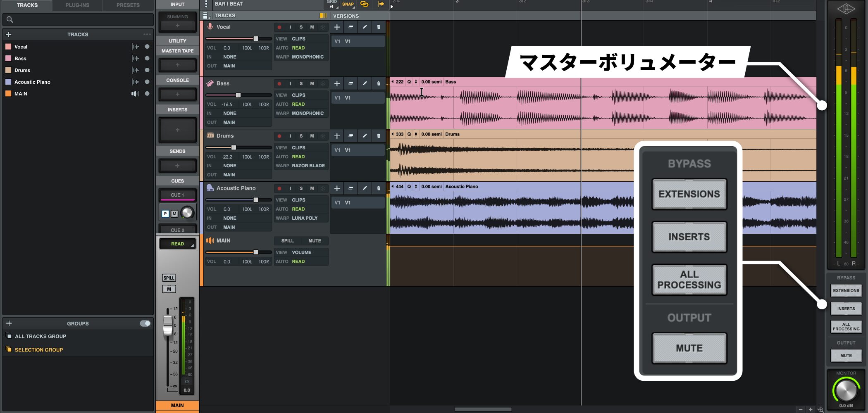
Task: Click the phase invert icon on MAIN channel strip
Action: tap(187, 382)
